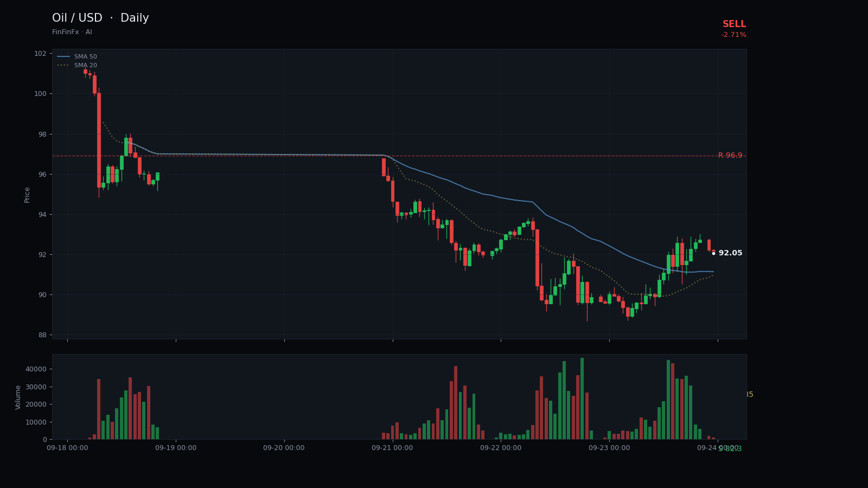The height and width of the screenshot is (488, 868).
Task: Click the 100 price axis tick
Action: pos(40,94)
